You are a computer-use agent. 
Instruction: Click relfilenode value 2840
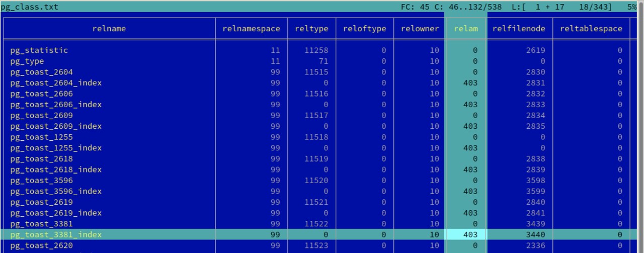[536, 202]
